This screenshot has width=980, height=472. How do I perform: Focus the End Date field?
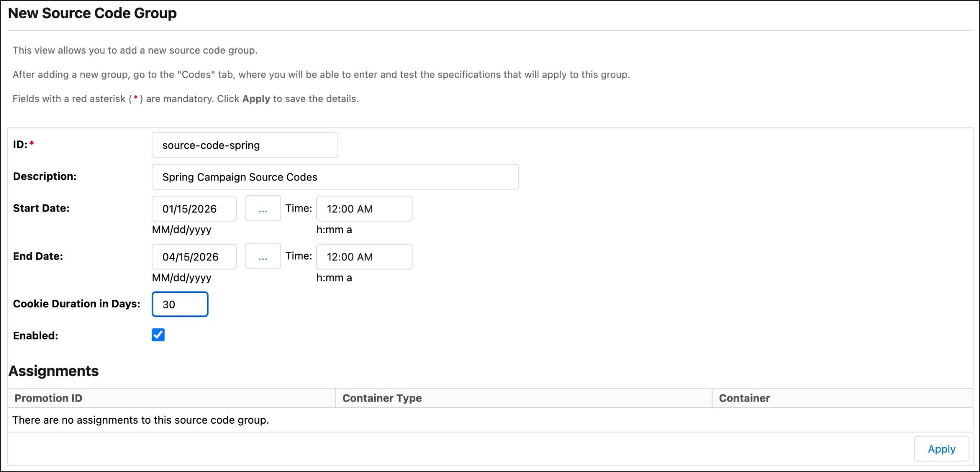click(x=194, y=257)
